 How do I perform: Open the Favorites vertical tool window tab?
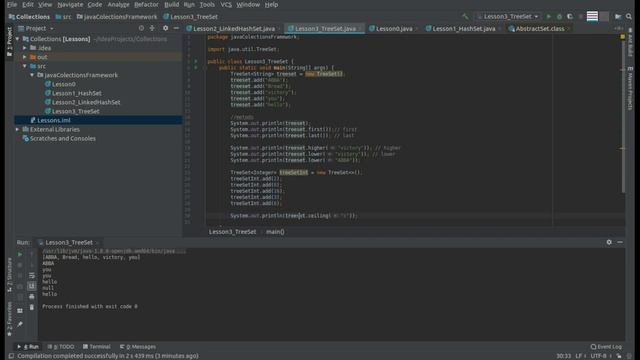[x=9, y=319]
